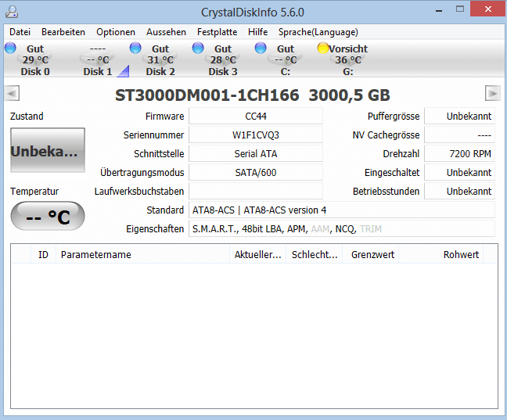Click the NV Cachegrösse value field

460,135
